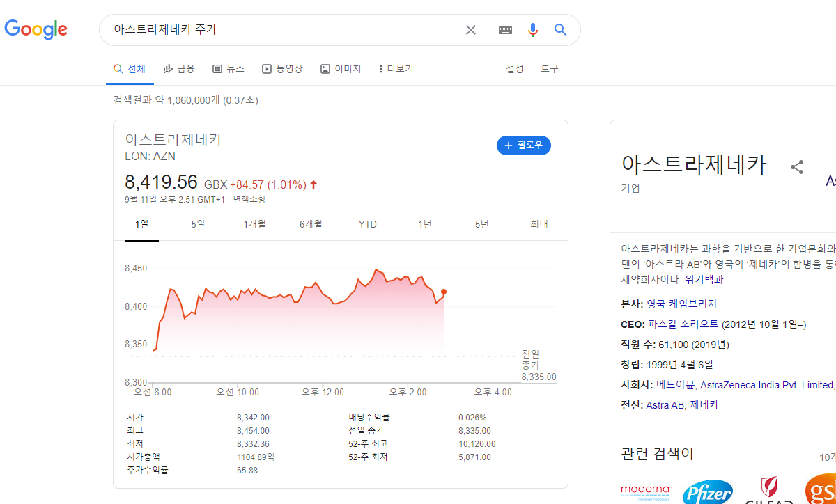This screenshot has height=504, width=836.
Task: Click the 배당수익률 value 0.026%
Action: [472, 418]
